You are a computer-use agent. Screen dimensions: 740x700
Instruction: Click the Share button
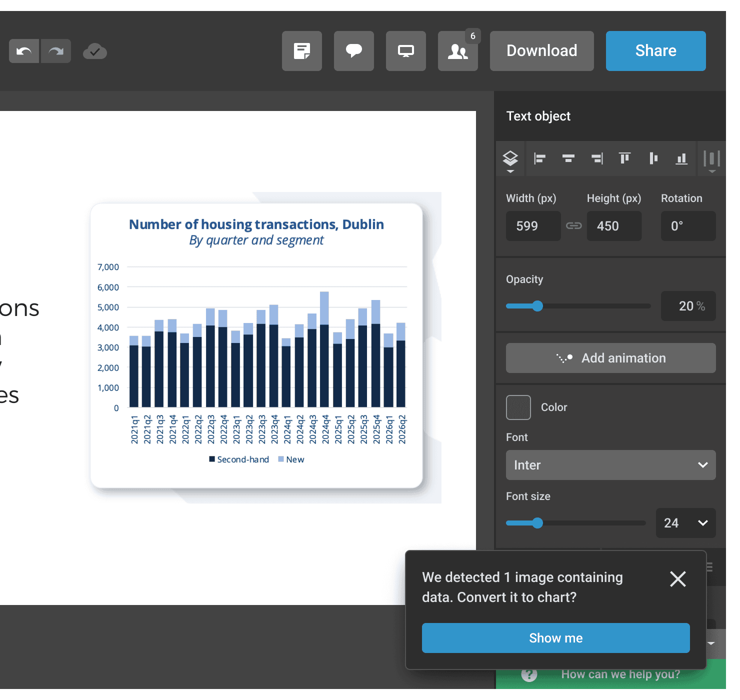(656, 51)
